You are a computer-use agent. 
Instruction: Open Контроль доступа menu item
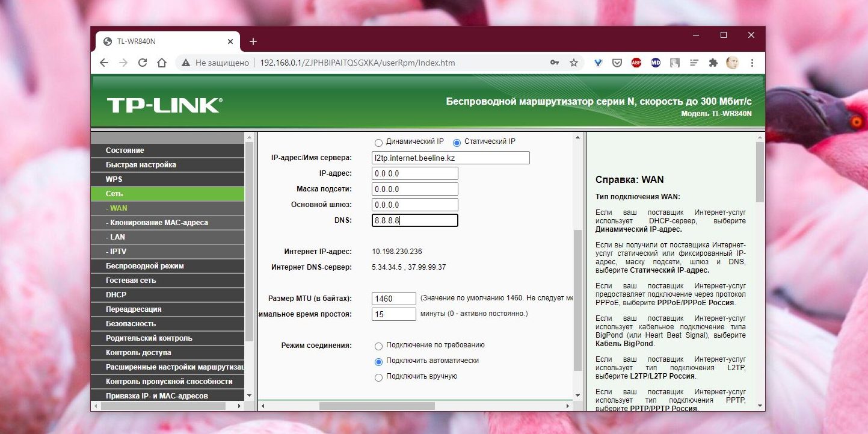coord(168,353)
